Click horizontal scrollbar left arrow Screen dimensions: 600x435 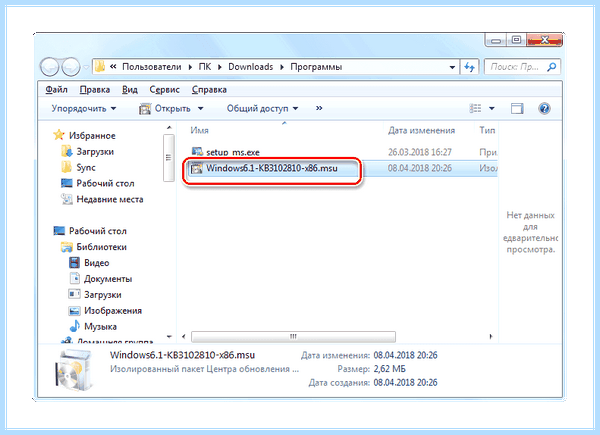point(184,337)
